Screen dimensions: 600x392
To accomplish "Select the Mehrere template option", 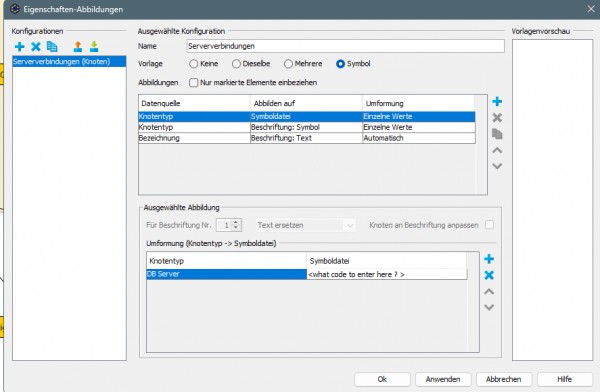I will point(289,64).
